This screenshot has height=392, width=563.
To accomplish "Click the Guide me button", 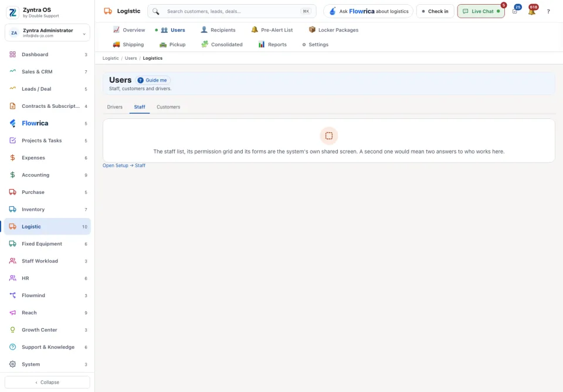I will click(152, 80).
